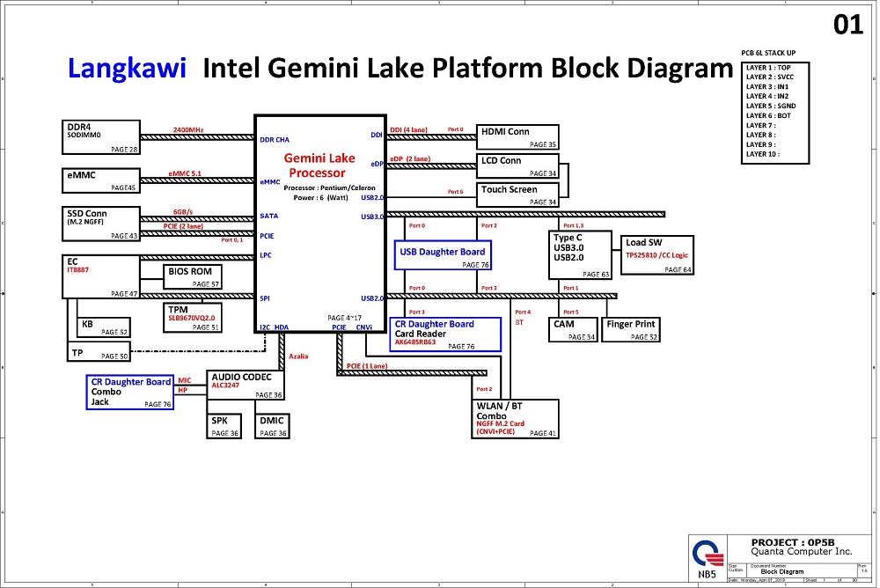The width and height of the screenshot is (880, 588).
Task: Select the DDR4 SODIMM0 block
Action: pyautogui.click(x=101, y=137)
